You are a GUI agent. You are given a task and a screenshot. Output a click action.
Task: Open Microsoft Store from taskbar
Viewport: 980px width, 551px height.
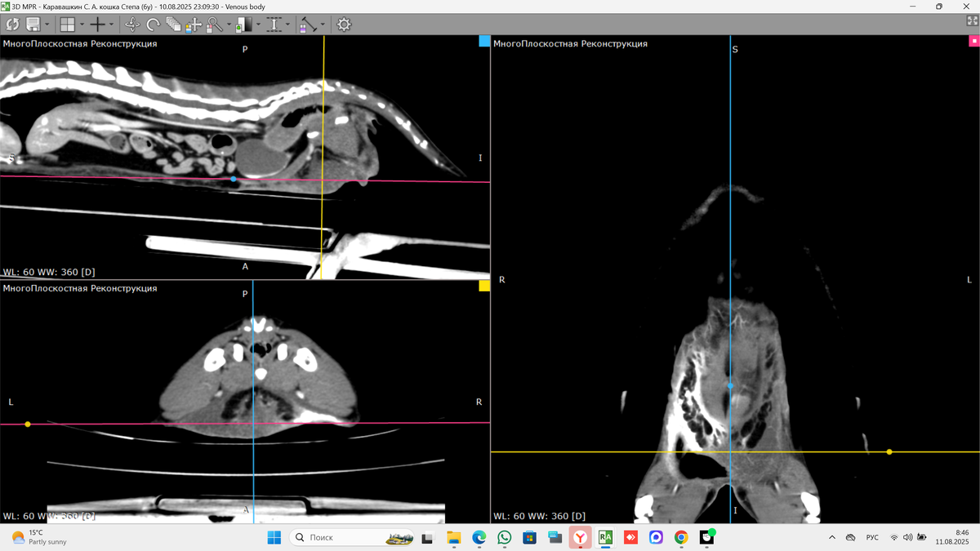pyautogui.click(x=529, y=537)
